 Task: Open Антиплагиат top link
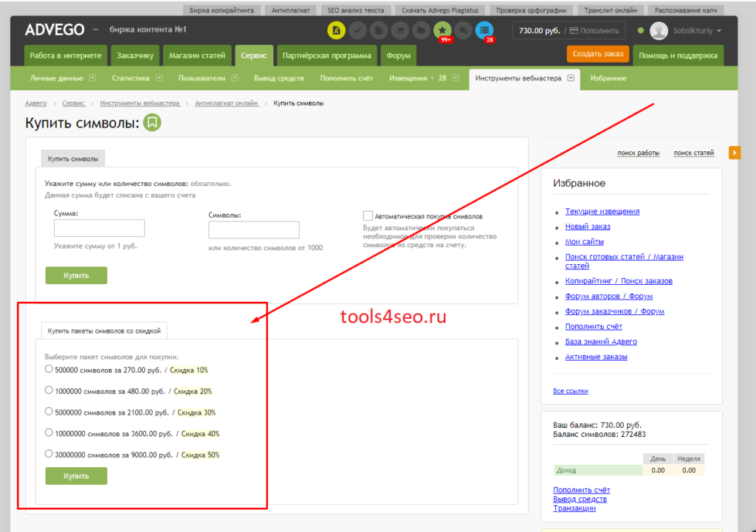(x=291, y=10)
